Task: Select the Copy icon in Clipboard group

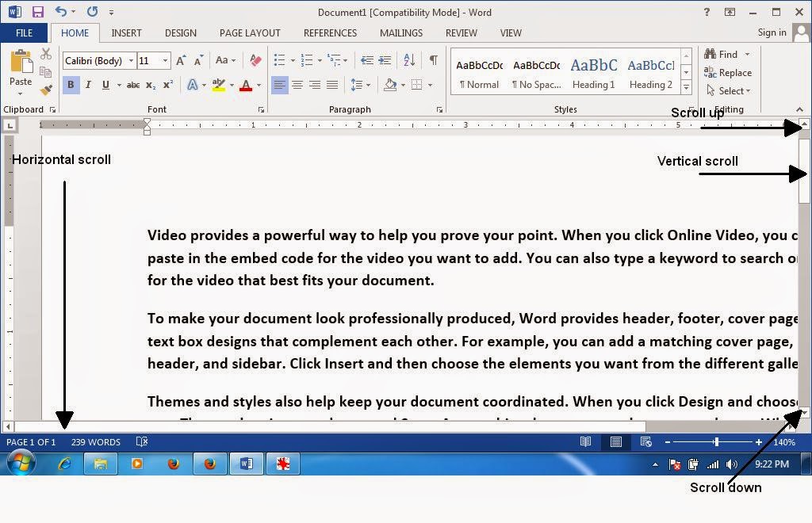Action: coord(46,71)
